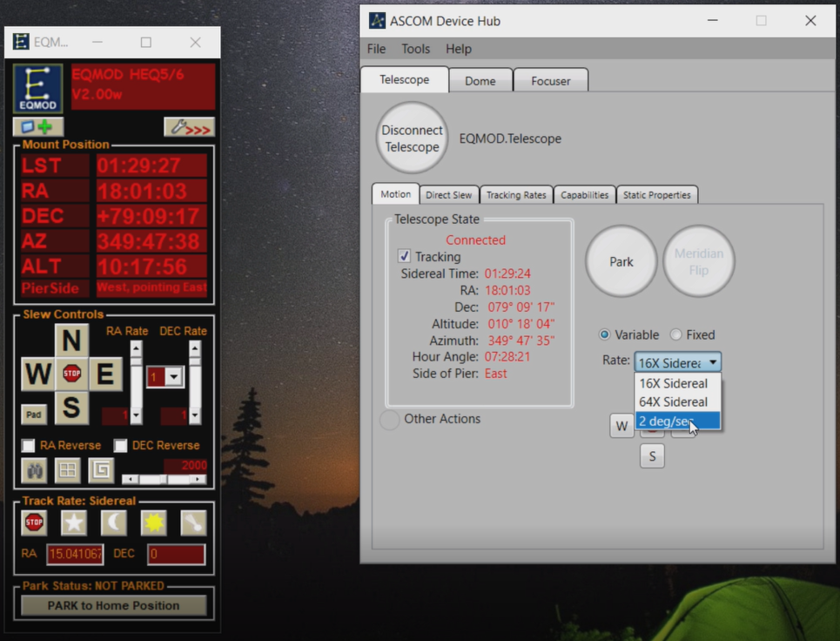The height and width of the screenshot is (641, 840).
Task: Select solar sun tracking rate icon
Action: pos(154,523)
